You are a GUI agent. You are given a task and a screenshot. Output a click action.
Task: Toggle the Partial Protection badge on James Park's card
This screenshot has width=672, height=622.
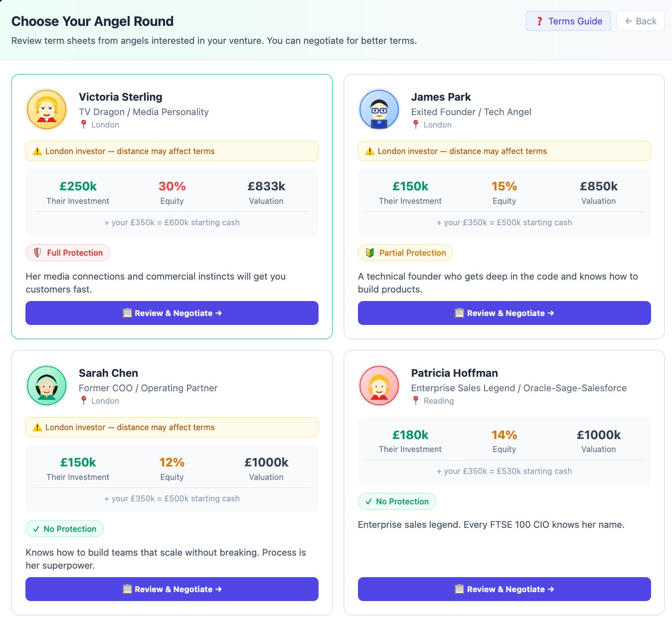(x=405, y=253)
